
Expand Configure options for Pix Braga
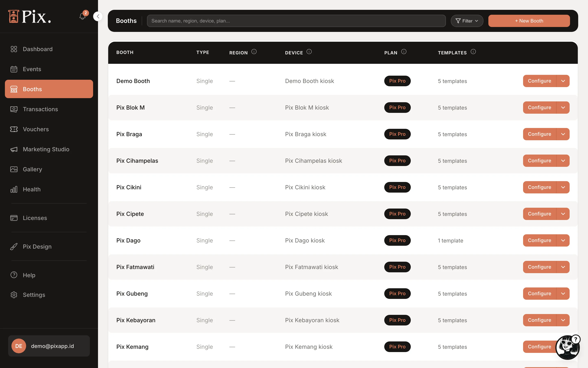coord(563,134)
